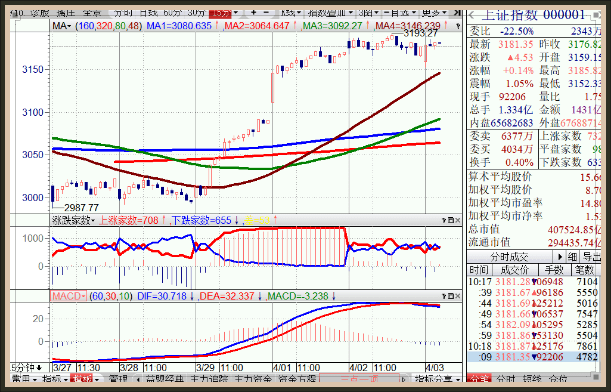Click the help icon on the MACD panel header

(x=444, y=296)
